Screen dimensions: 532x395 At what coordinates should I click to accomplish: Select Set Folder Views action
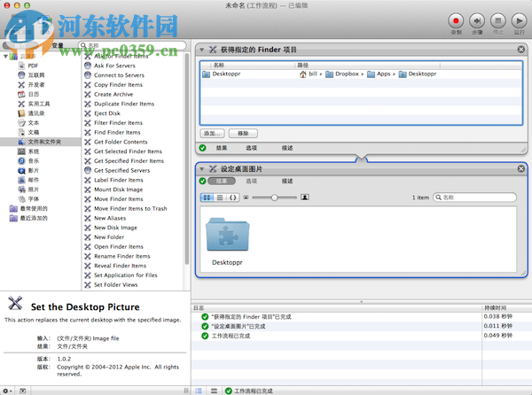[115, 284]
